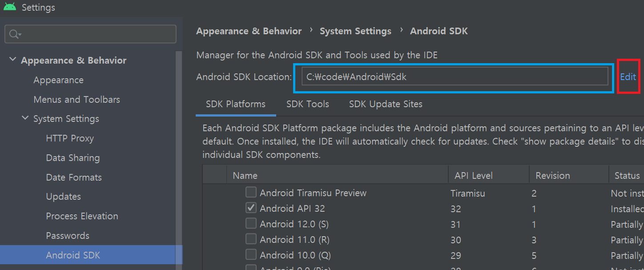Click the Status column header

pos(627,175)
